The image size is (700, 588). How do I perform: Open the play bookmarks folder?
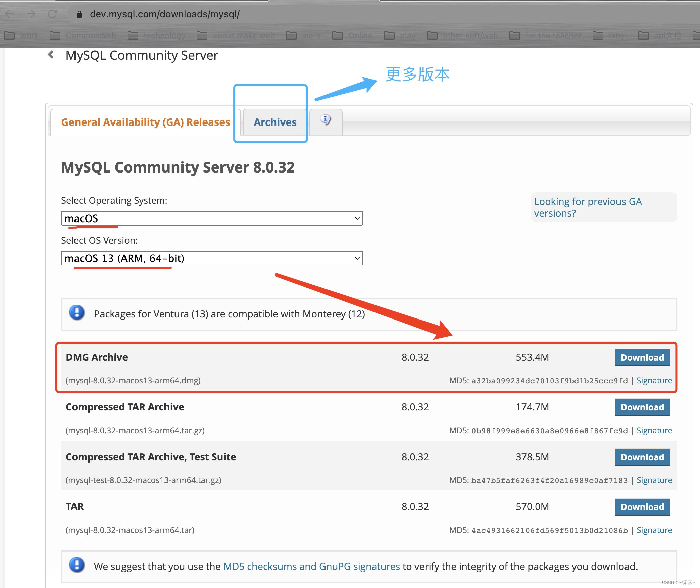point(400,35)
